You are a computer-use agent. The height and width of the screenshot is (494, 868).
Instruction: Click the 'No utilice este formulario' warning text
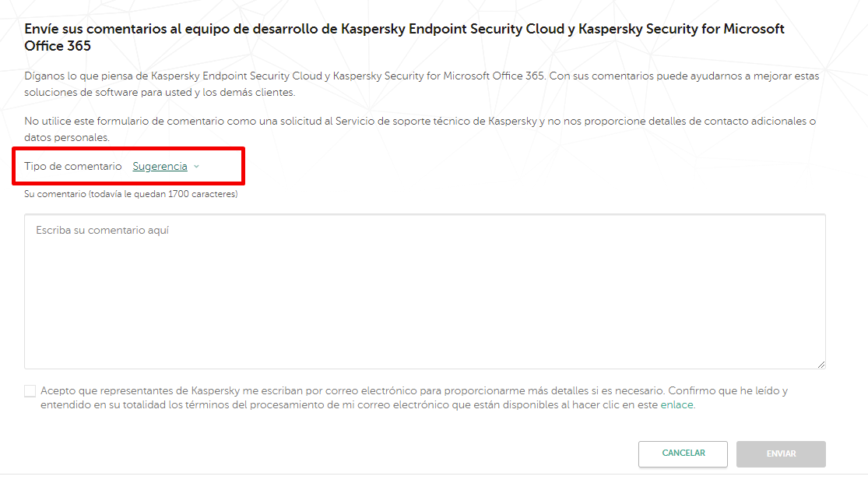pos(234,122)
